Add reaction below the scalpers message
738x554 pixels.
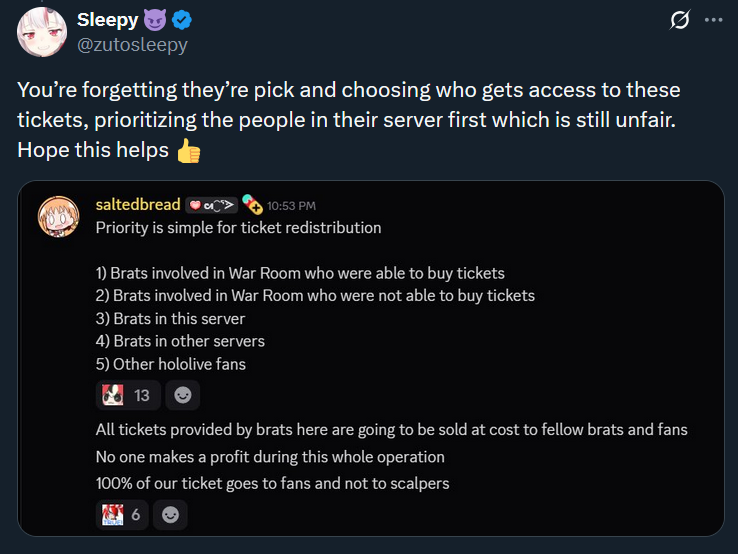tap(172, 514)
